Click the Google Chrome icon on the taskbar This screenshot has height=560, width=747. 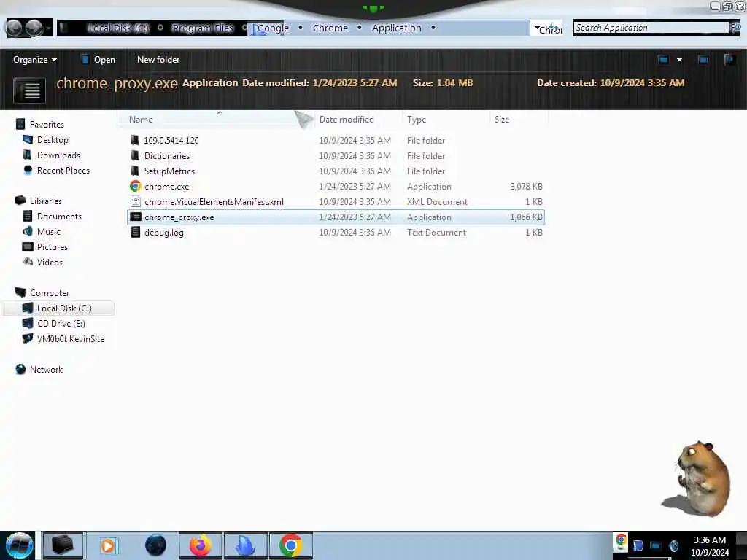point(291,545)
